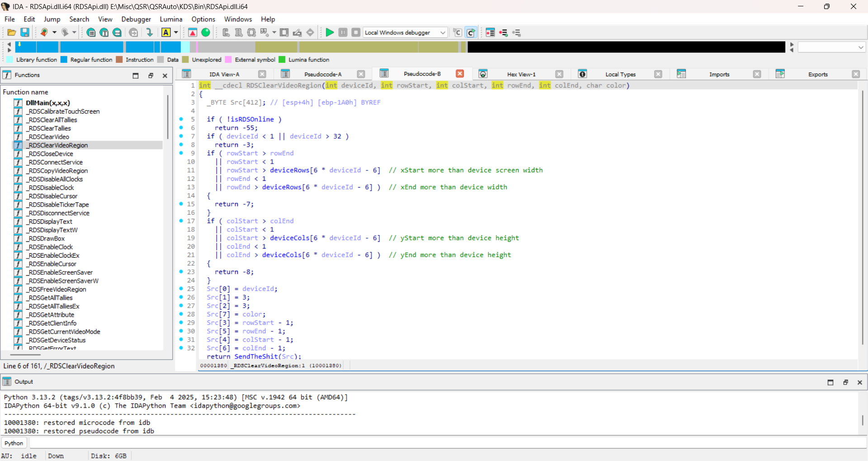The height and width of the screenshot is (461, 868).
Task: Click the Jump forward arrow icon
Action: pos(65,33)
